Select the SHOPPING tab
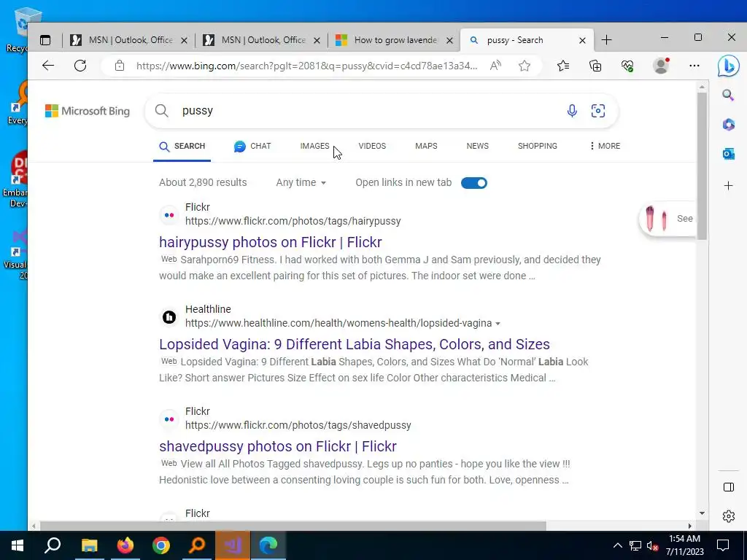This screenshot has height=560, width=747. coord(538,146)
